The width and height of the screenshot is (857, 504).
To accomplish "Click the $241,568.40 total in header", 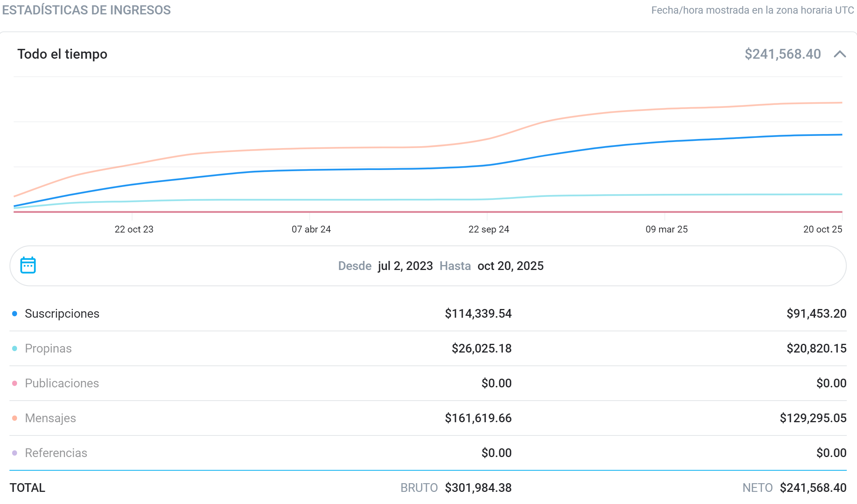I will 783,54.
